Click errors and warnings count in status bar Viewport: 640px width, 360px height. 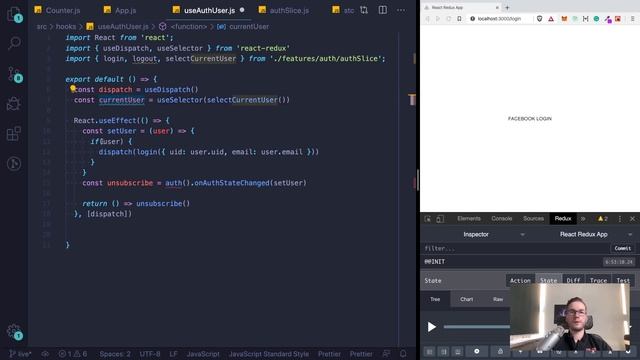coord(73,354)
